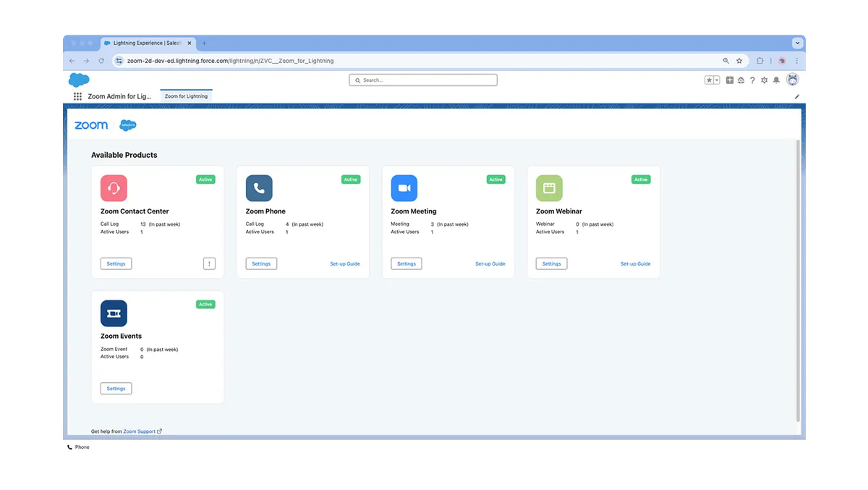
Task: Click the Active badge on Zoom Meeting
Action: pos(495,179)
